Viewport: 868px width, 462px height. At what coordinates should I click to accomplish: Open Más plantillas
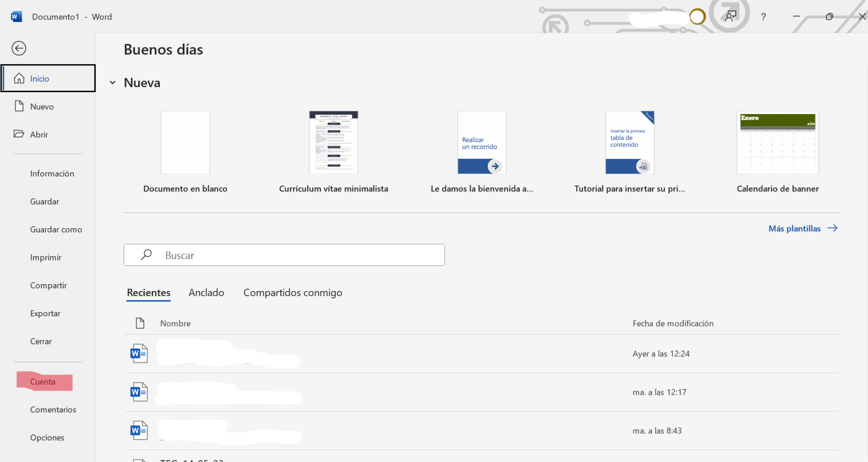click(x=795, y=228)
